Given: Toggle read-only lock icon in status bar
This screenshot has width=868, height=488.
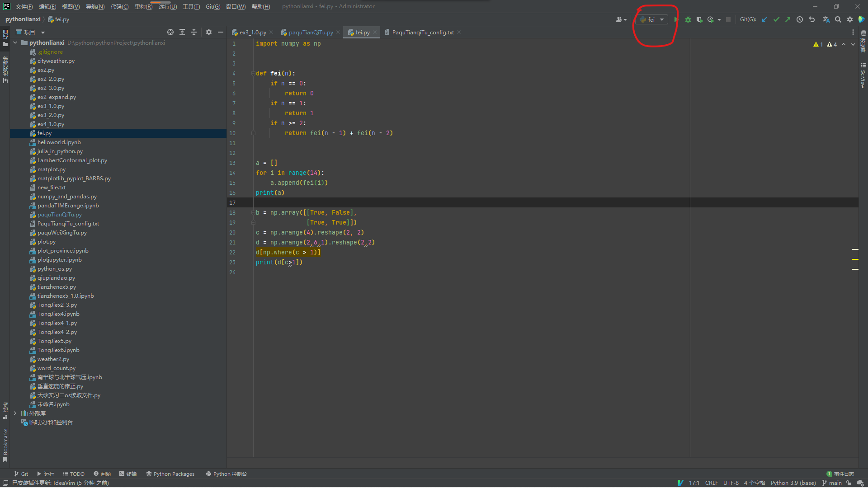Looking at the screenshot, I should click(x=849, y=483).
